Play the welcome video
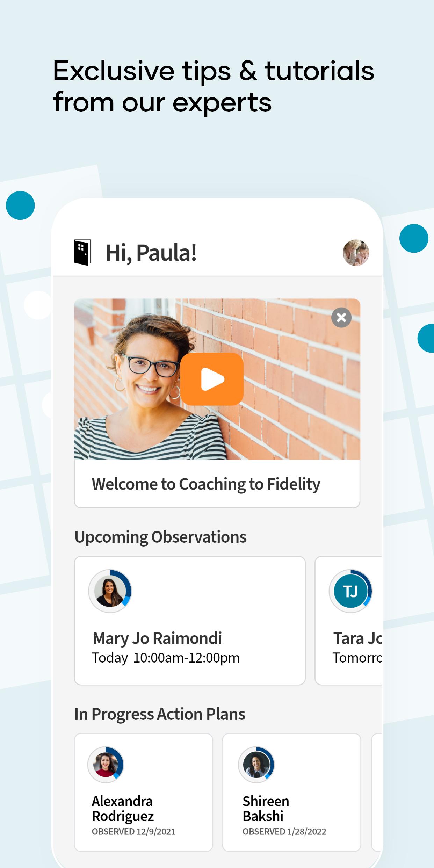 click(x=212, y=379)
